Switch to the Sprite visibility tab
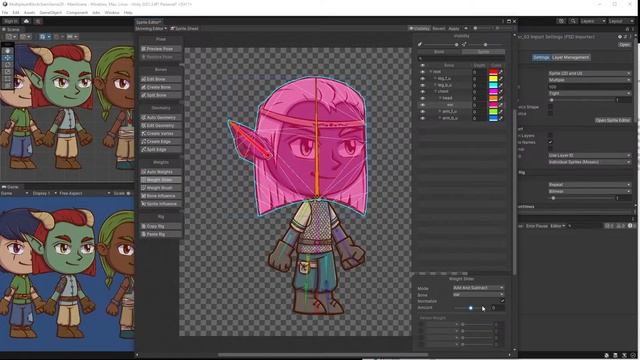Screen dimensions: 640x360 (483, 52)
